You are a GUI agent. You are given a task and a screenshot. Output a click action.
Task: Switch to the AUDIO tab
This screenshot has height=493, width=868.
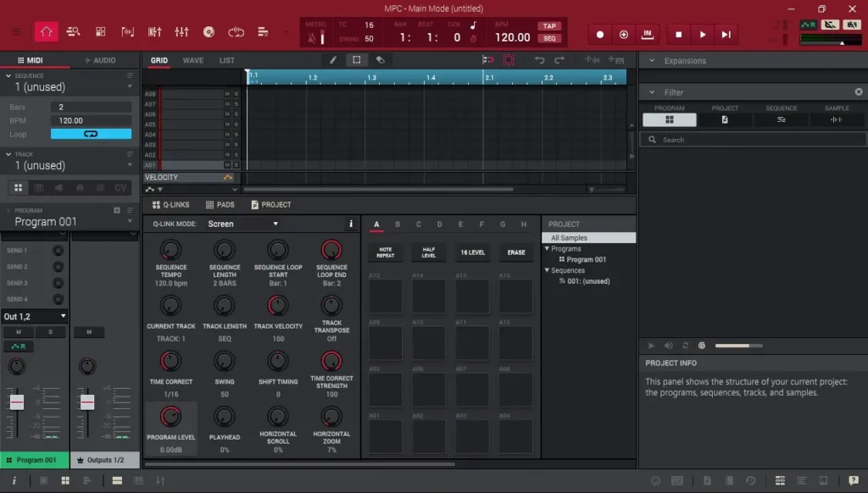(x=100, y=60)
